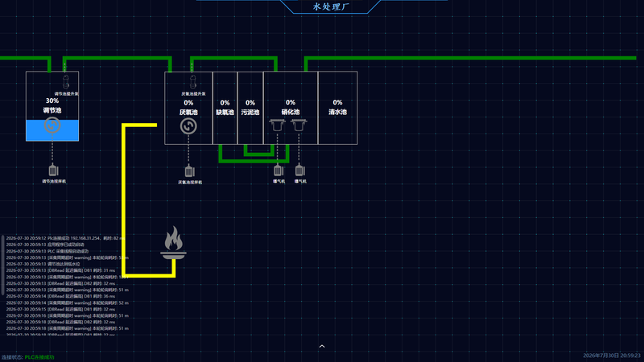The height and width of the screenshot is (362, 644).
Task: Click the stirrer icon inside 厌氧池 tank
Action: [x=188, y=126]
